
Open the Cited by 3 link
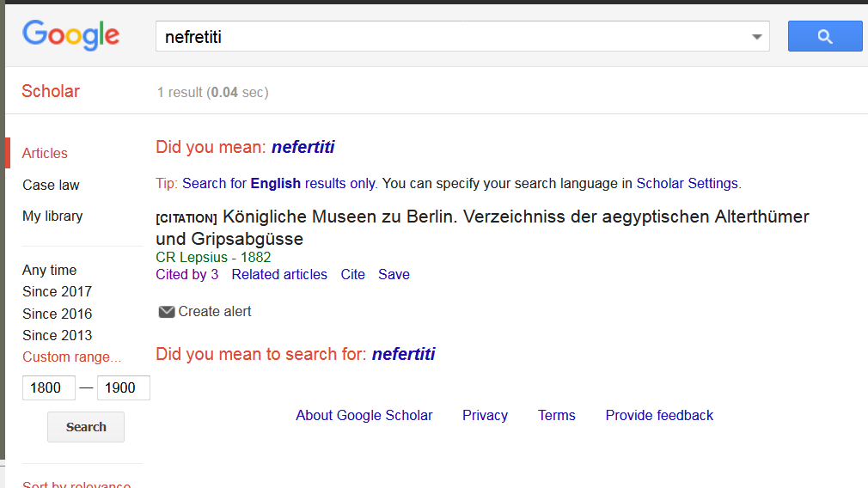coord(186,275)
